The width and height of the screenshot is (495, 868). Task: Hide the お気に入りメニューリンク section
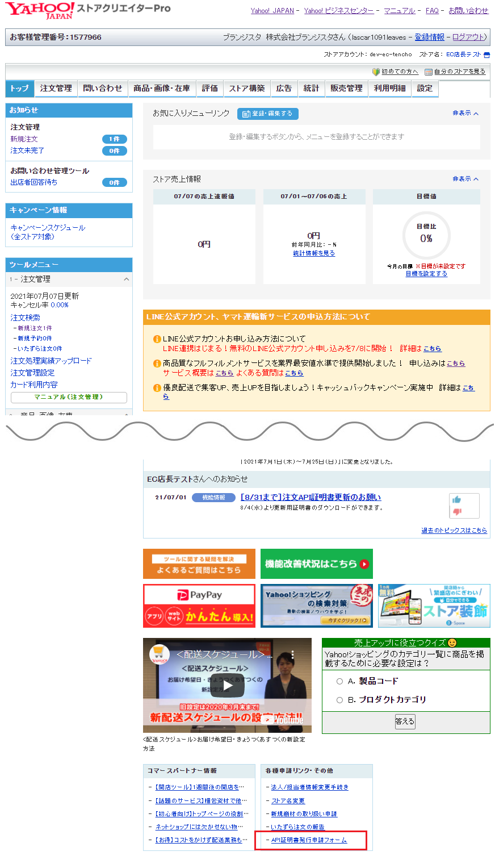pos(465,113)
